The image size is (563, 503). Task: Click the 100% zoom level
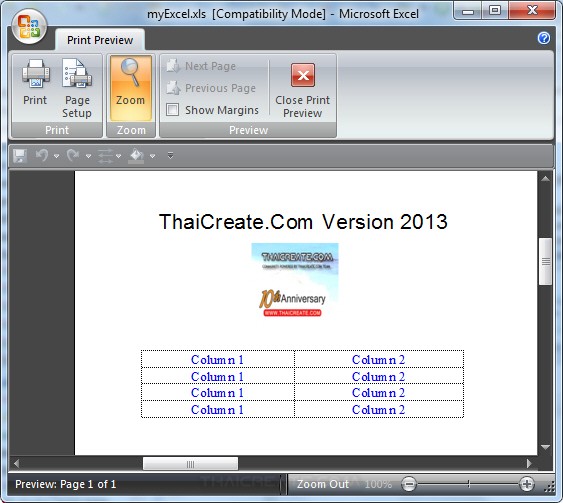(378, 484)
